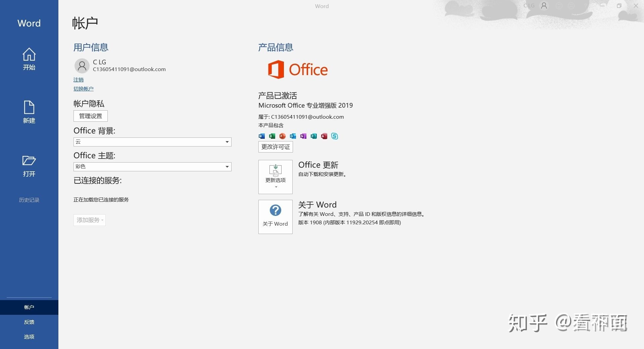Click the Office logo
This screenshot has width=644, height=349.
click(x=298, y=69)
